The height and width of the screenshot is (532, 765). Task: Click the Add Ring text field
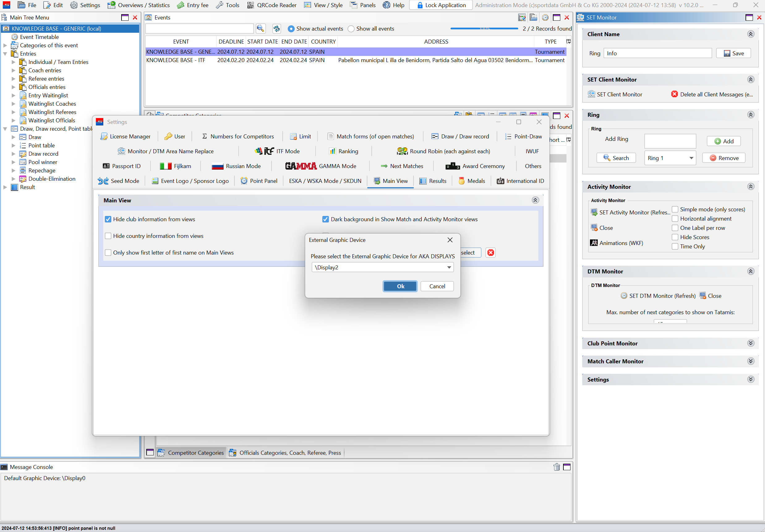pos(670,141)
